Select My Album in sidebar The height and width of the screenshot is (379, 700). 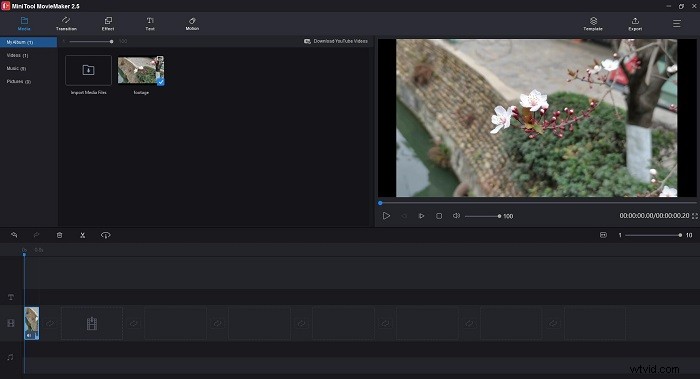point(29,42)
